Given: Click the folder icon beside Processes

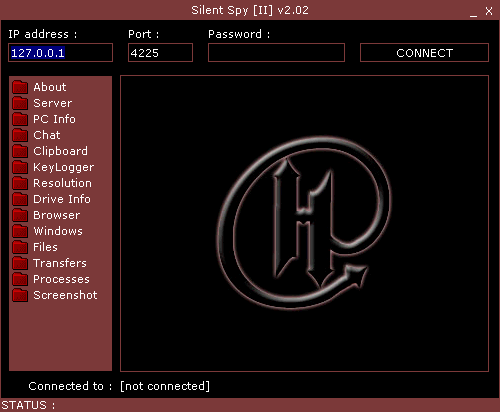Looking at the screenshot, I should 20,279.
